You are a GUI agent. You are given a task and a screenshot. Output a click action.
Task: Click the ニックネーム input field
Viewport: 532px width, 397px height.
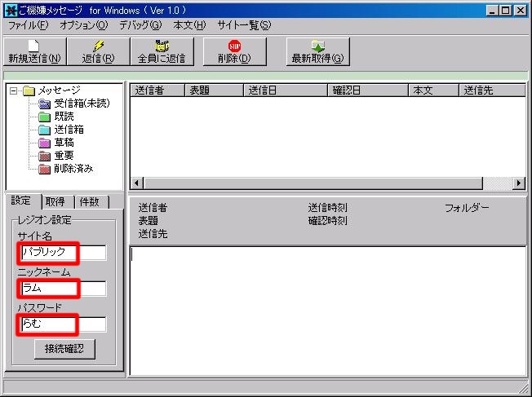pyautogui.click(x=64, y=289)
